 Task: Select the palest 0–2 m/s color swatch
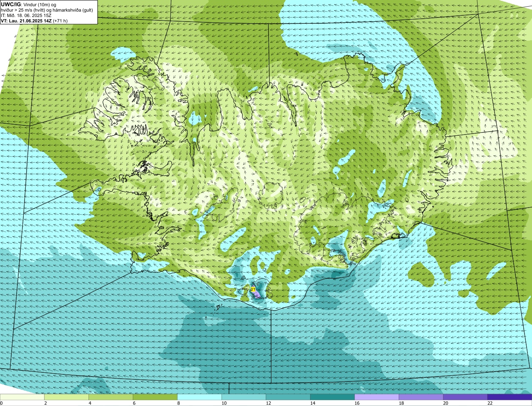(22, 397)
